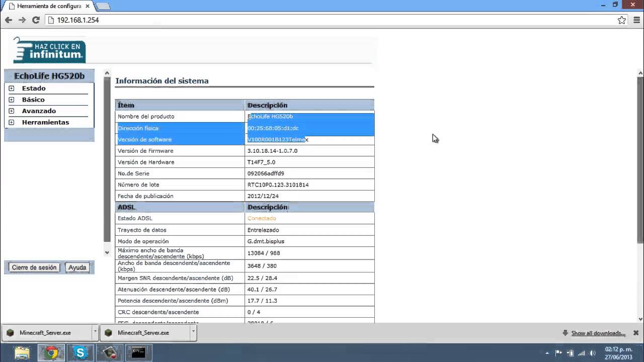Click the Nombre del producto row label
The image size is (644, 362).
point(146,116)
